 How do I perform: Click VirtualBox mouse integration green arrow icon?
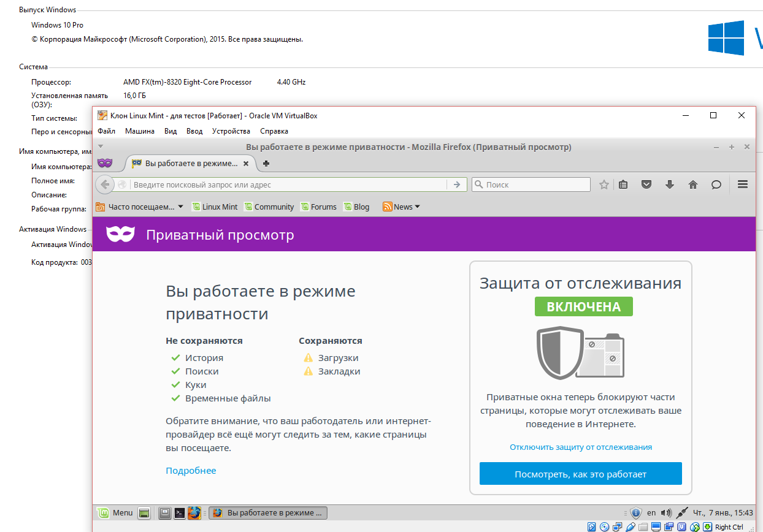(x=707, y=527)
